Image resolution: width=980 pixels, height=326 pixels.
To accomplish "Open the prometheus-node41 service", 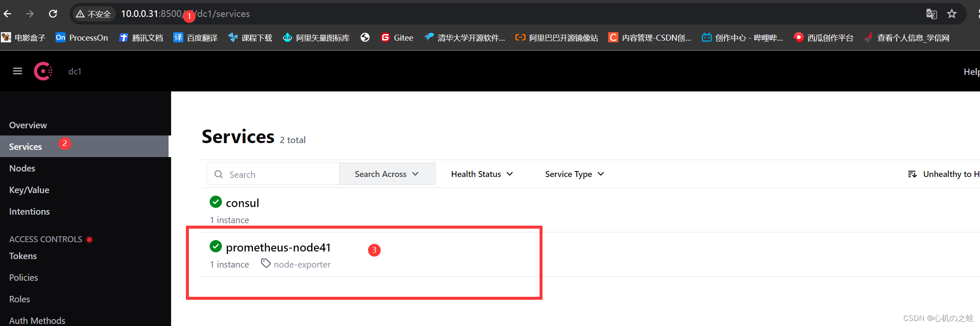I will (x=278, y=247).
